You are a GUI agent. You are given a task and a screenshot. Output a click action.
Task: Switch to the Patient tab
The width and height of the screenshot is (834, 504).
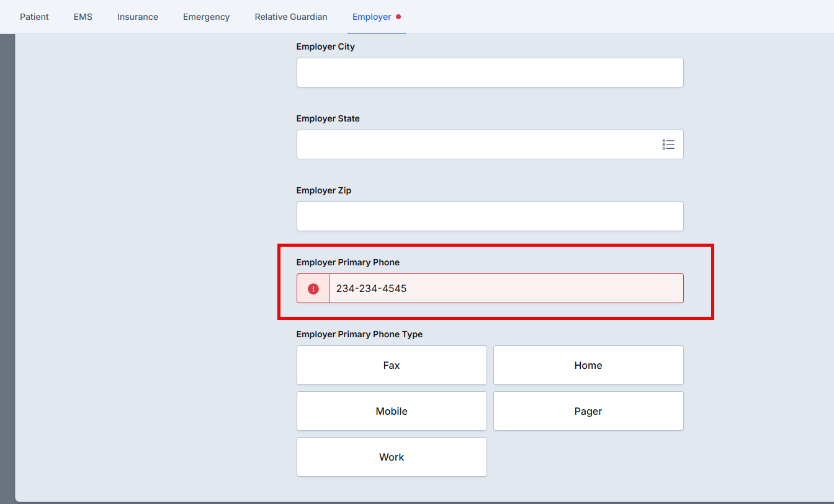click(x=34, y=17)
